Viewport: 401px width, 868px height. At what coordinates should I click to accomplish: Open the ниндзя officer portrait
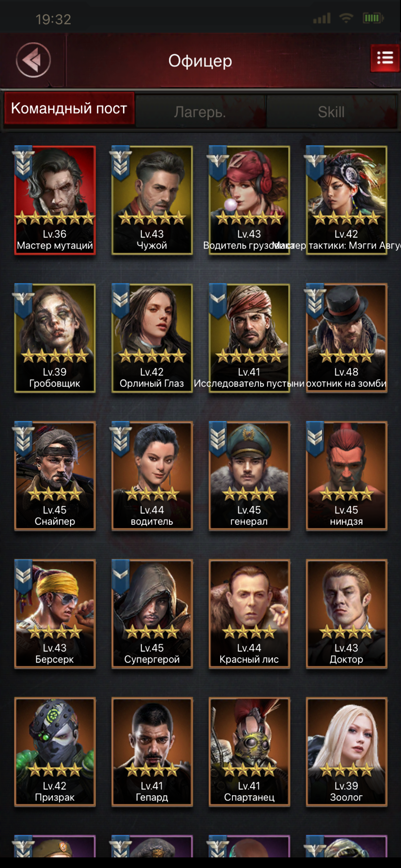click(347, 476)
